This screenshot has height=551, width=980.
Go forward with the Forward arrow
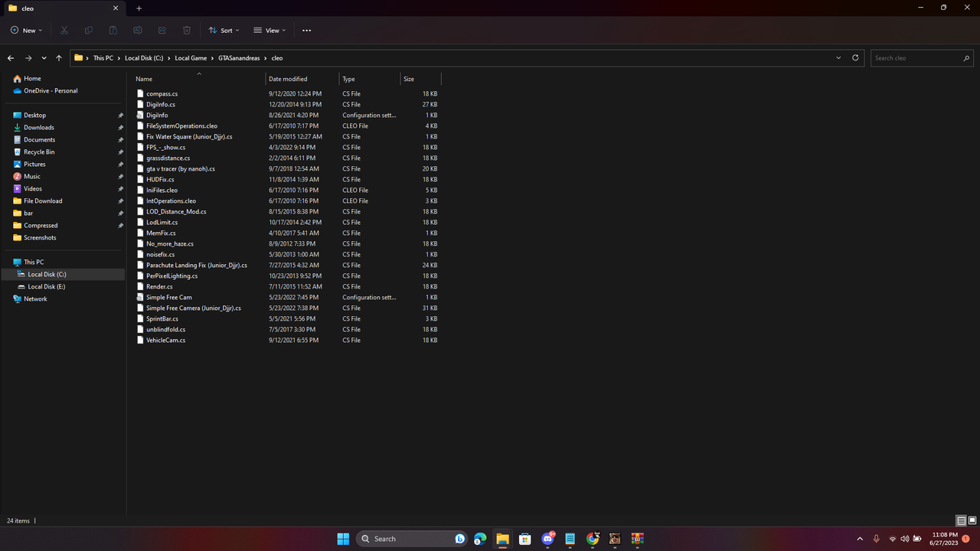coord(28,58)
